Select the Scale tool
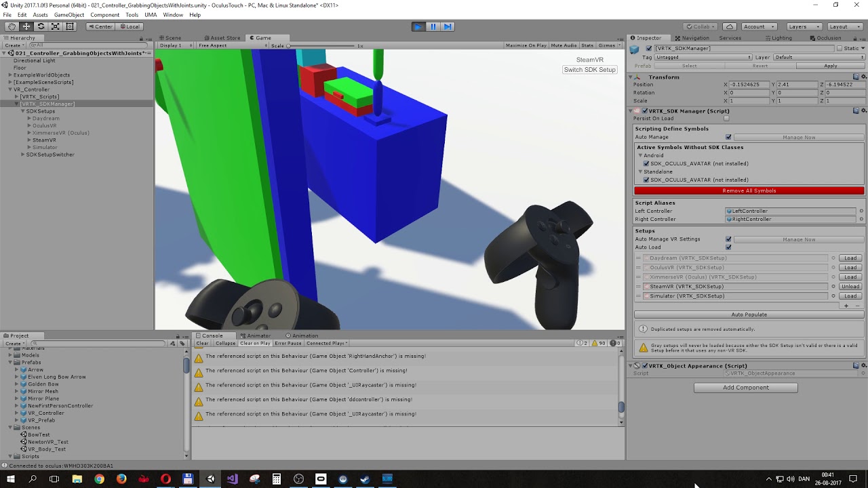The image size is (868, 488). click(55, 26)
